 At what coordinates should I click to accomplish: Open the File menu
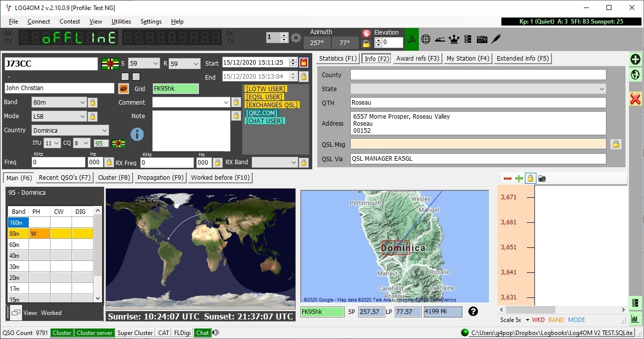coord(14,22)
